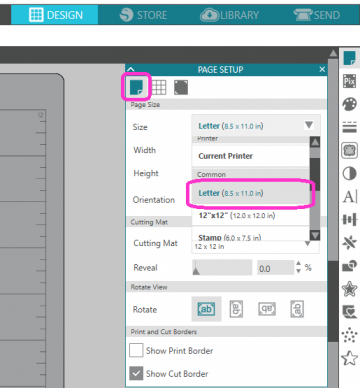Click size list scrollbar up arrow
Image resolution: width=360 pixels, height=388 pixels.
315,142
